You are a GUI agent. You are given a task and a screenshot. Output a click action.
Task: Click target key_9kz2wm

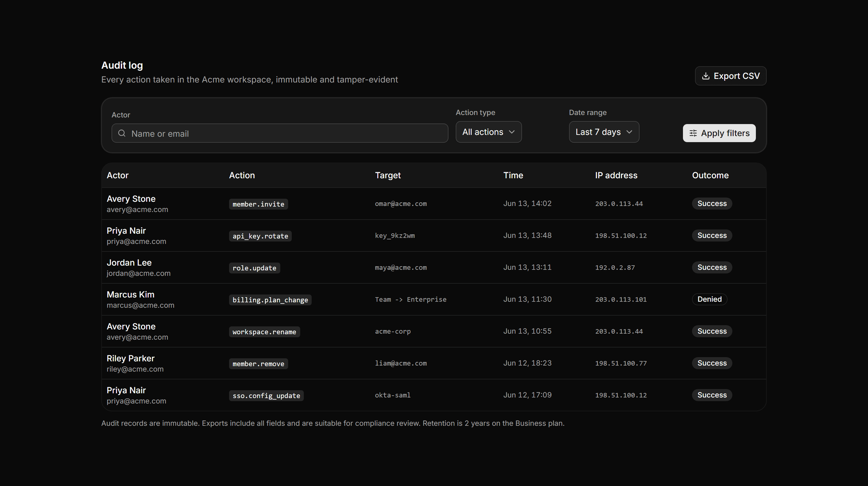click(395, 235)
